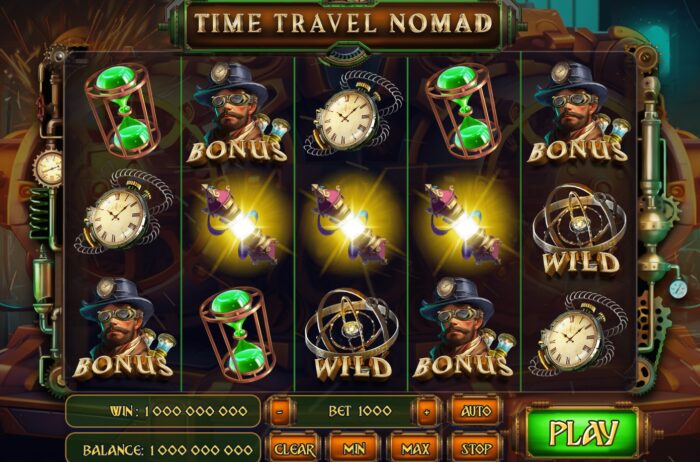
Task: Toggle AUTO spin mode
Action: (476, 411)
